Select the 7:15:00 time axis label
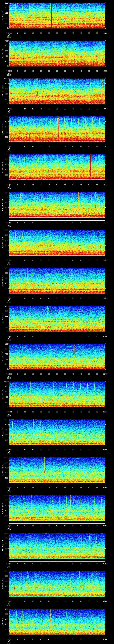This screenshot has width=114, height=644. (9, 563)
